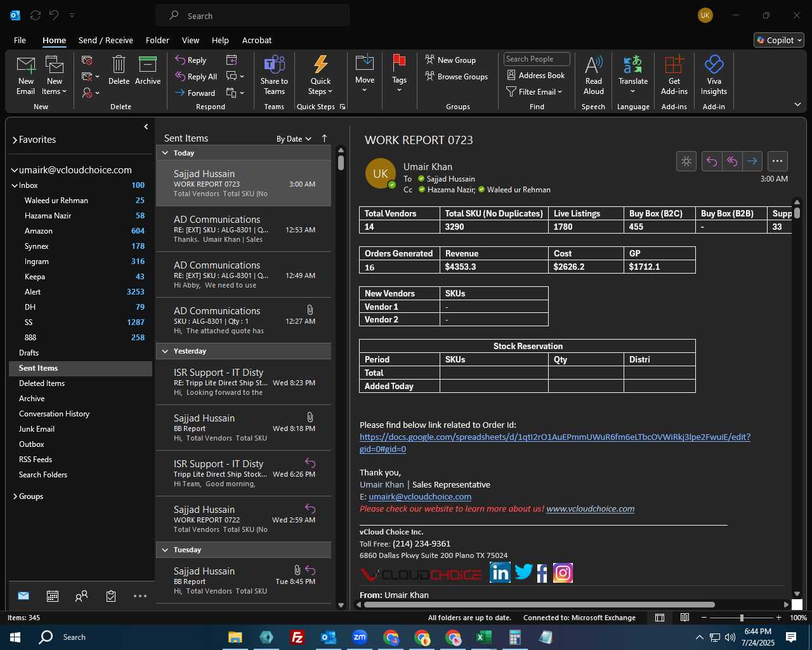Reply using reading pane arrow

tap(712, 161)
